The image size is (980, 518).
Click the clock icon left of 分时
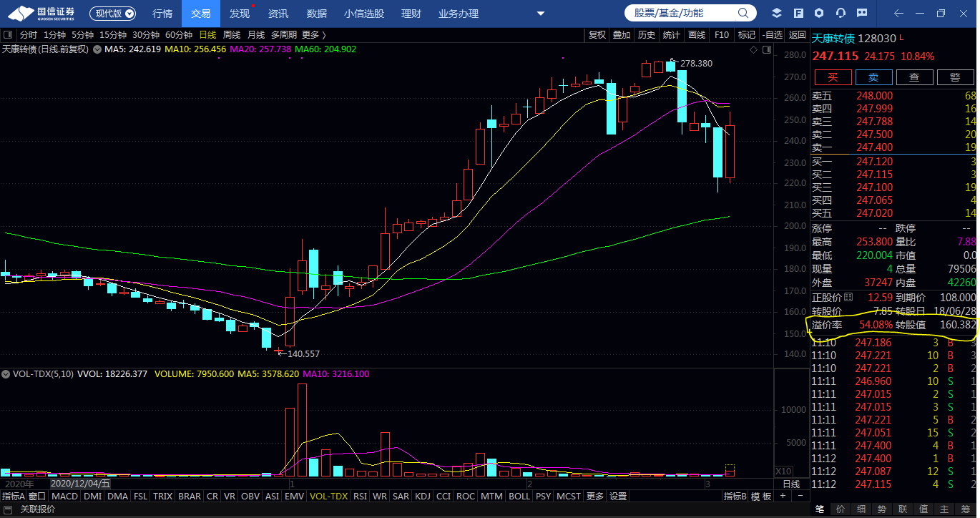click(9, 35)
